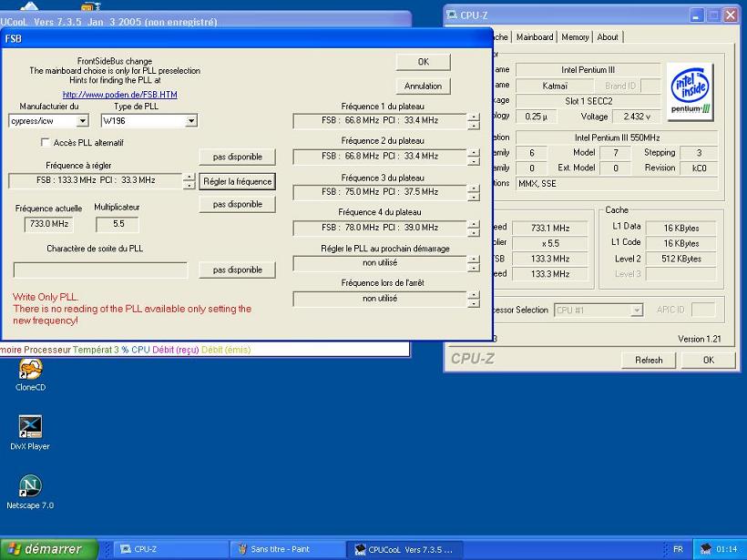Image resolution: width=747 pixels, height=560 pixels.
Task: Open the Type de PLL dropdown (W196)
Action: tap(191, 121)
